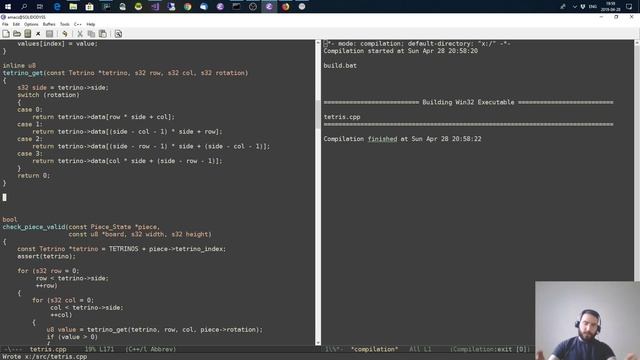Viewport: 640px width, 360px height.
Task: Open the Edit menu
Action: pyautogui.click(x=16, y=24)
